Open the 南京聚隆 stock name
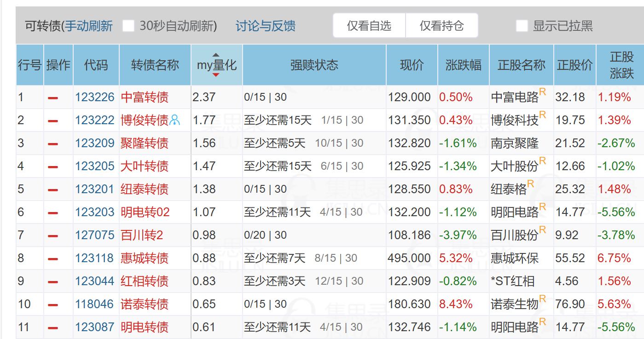The image size is (644, 339). (515, 143)
